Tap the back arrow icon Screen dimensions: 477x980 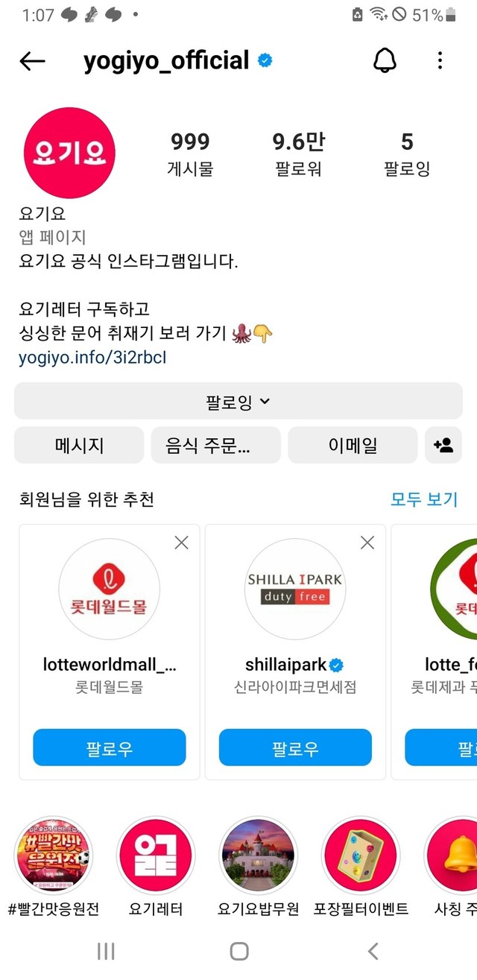[x=32, y=62]
